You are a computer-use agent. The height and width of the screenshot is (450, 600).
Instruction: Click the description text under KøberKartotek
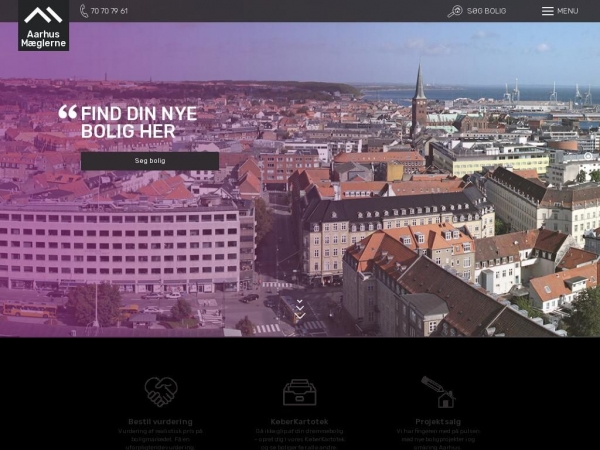[299, 437]
